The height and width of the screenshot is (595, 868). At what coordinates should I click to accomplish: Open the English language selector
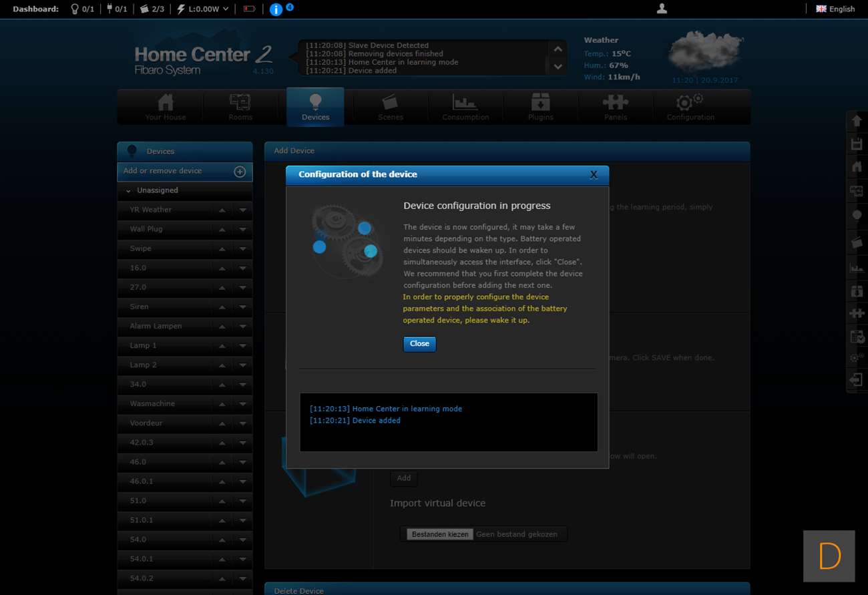click(835, 9)
